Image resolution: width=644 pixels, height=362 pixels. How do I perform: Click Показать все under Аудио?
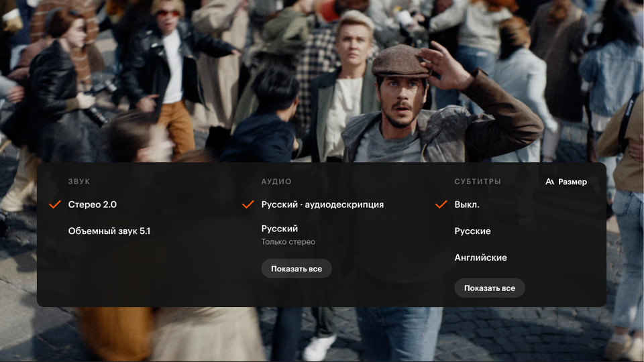(x=297, y=269)
